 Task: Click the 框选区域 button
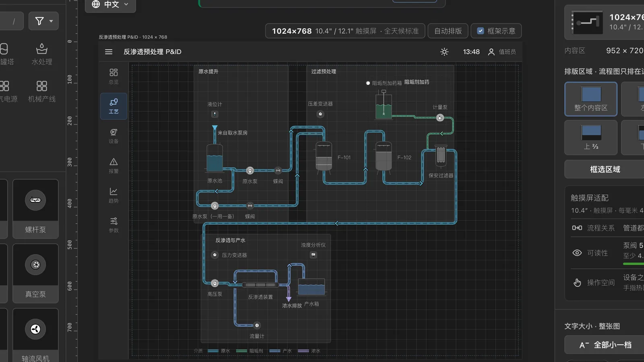point(605,169)
